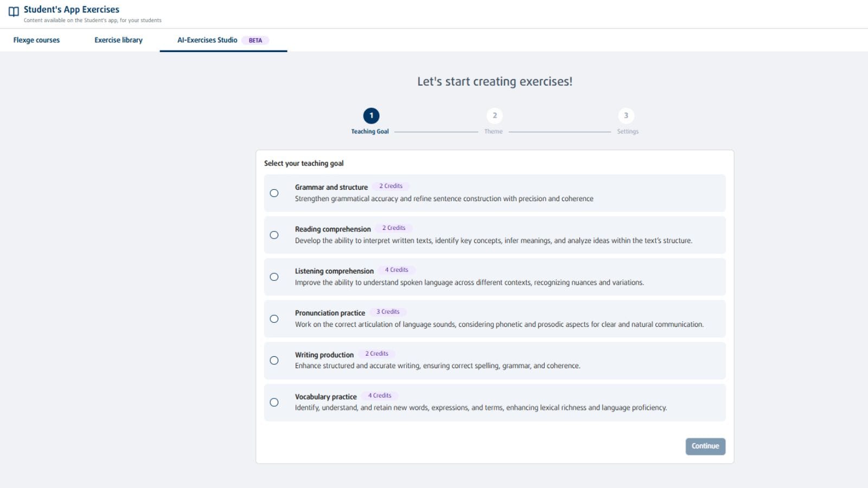Switch to the Exercise library tab

[118, 40]
